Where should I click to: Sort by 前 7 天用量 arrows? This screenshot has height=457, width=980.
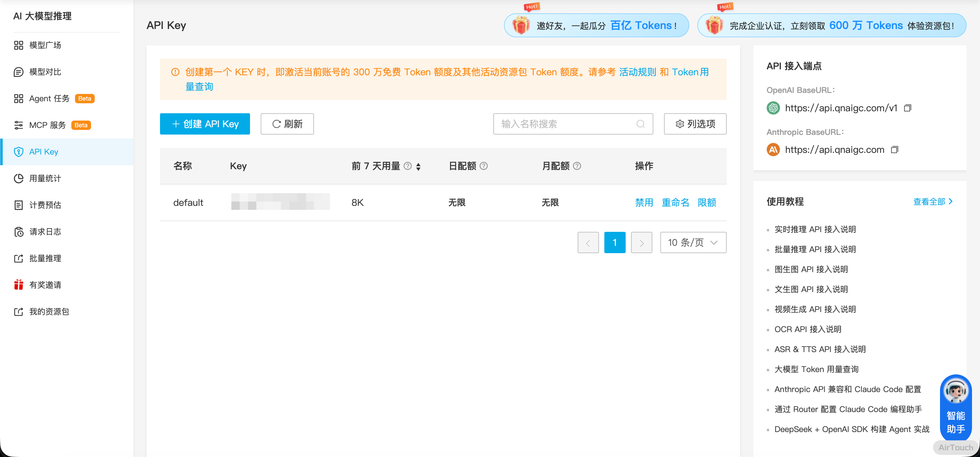pos(418,166)
